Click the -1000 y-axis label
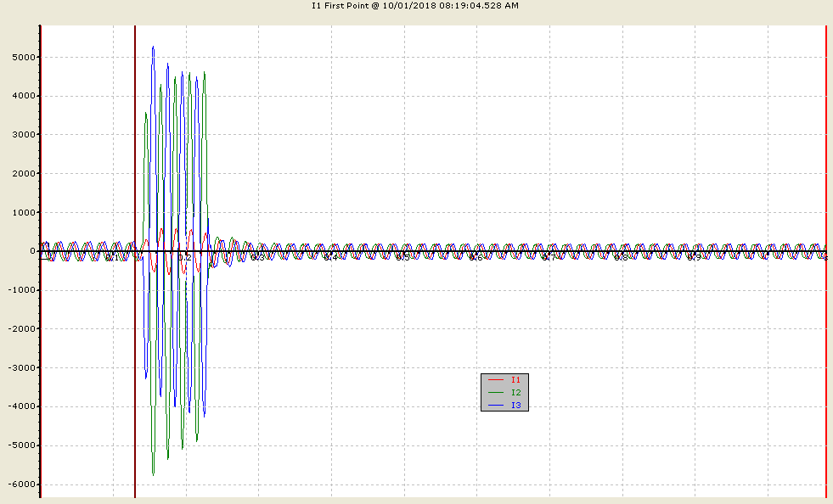Screen dimensions: 833x504 point(22,290)
